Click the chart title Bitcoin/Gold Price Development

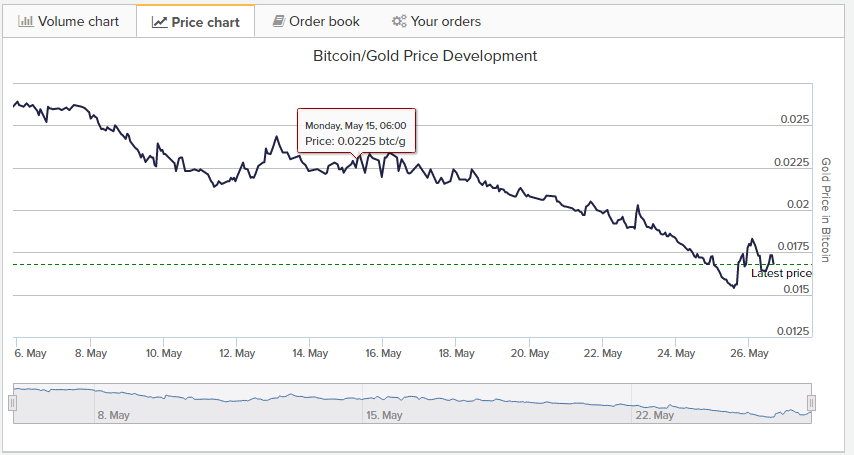[x=425, y=56]
